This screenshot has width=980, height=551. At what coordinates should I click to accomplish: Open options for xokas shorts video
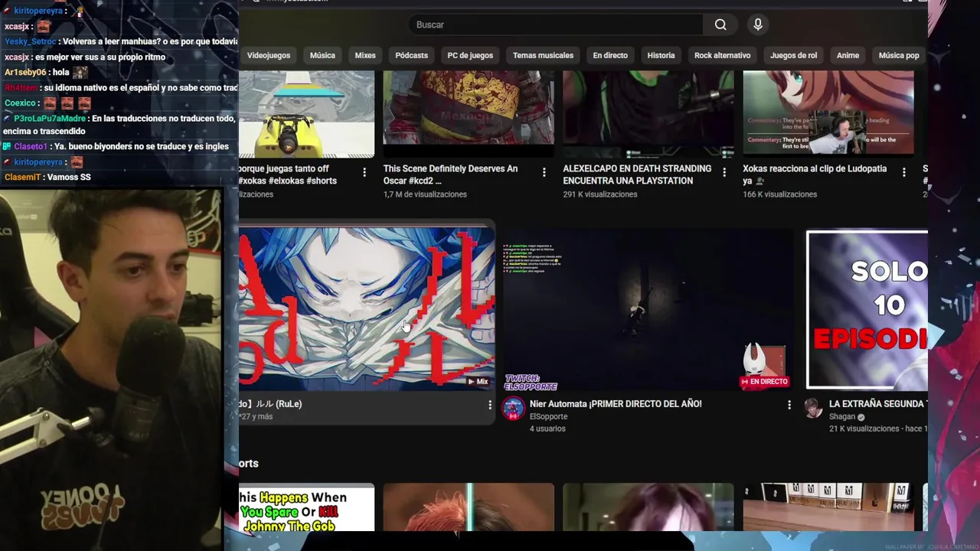pyautogui.click(x=364, y=172)
